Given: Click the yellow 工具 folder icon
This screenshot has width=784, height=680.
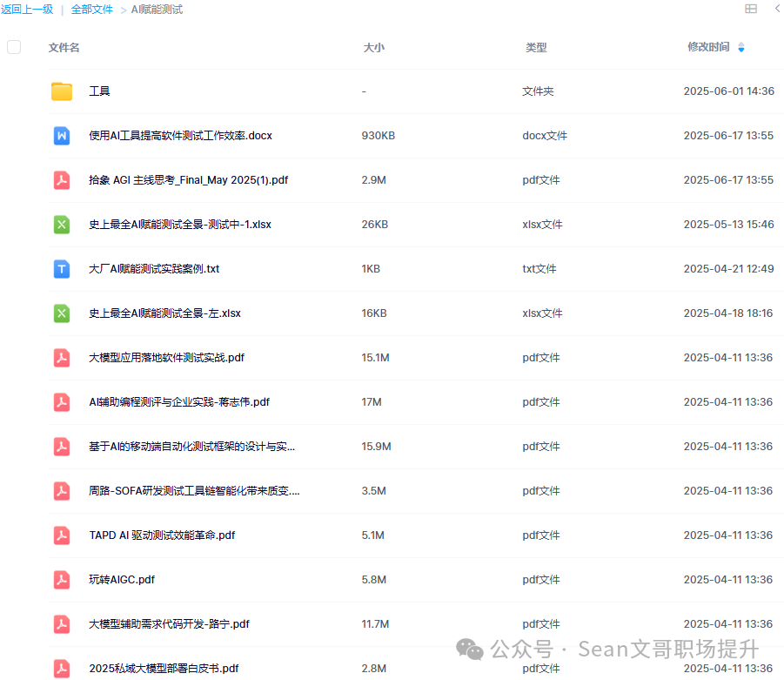Looking at the screenshot, I should (62, 91).
